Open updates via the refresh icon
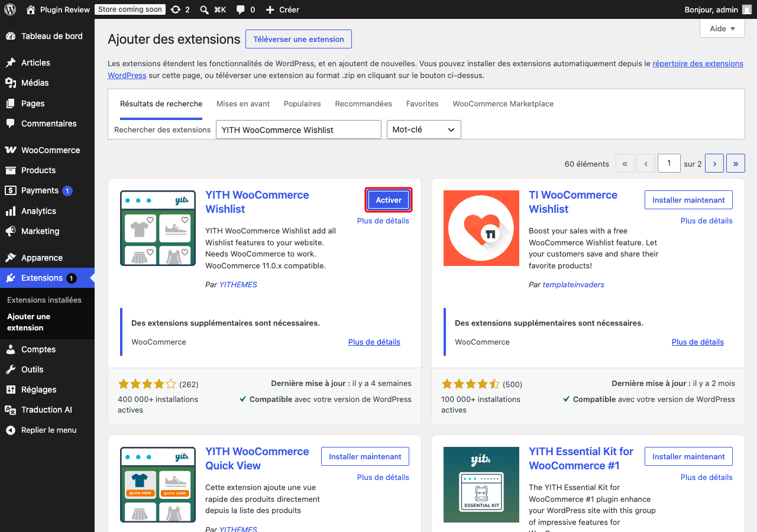The width and height of the screenshot is (757, 532). click(175, 9)
